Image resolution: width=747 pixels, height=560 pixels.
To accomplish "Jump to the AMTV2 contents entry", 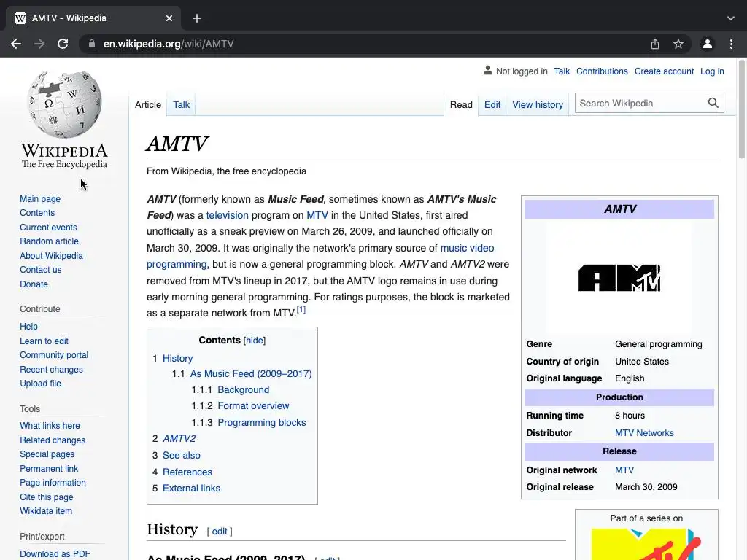I will point(179,438).
